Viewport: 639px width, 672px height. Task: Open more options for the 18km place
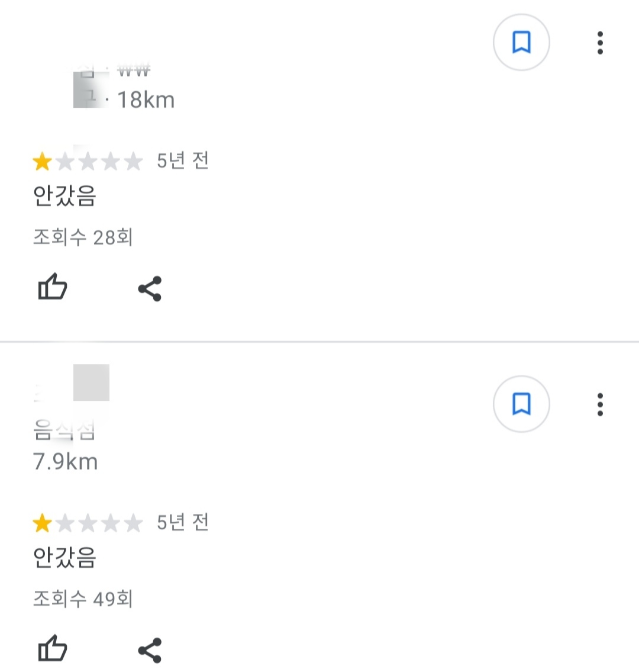(x=599, y=43)
